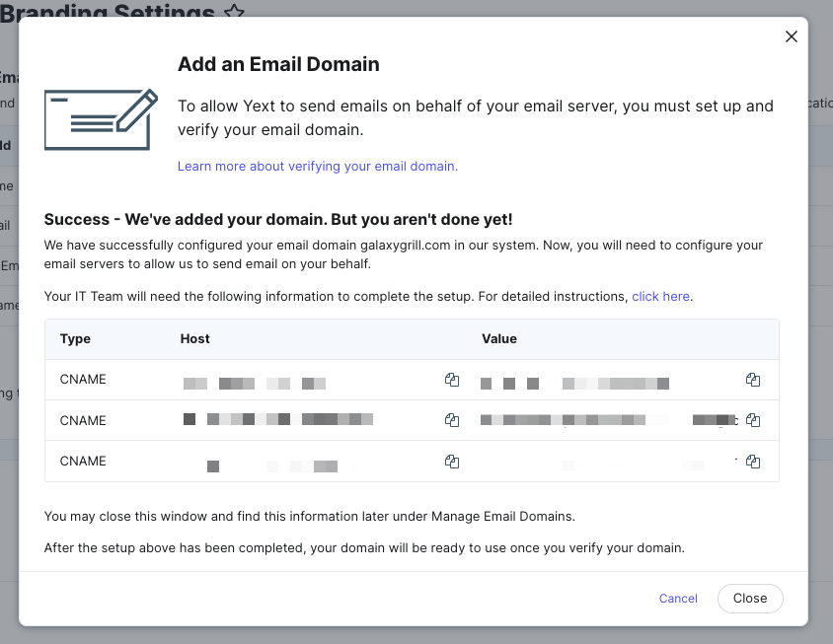
Task: Copy the Host value of the first CNAME record
Action: 451,380
